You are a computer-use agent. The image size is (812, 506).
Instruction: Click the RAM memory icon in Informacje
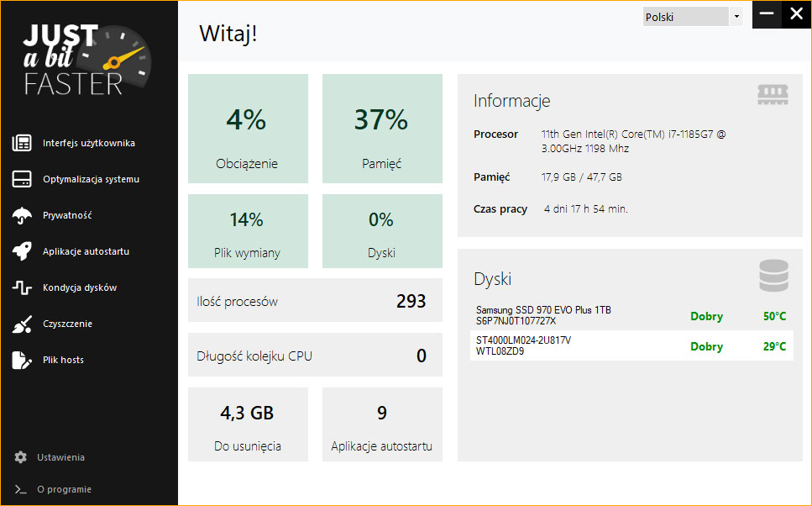[773, 95]
